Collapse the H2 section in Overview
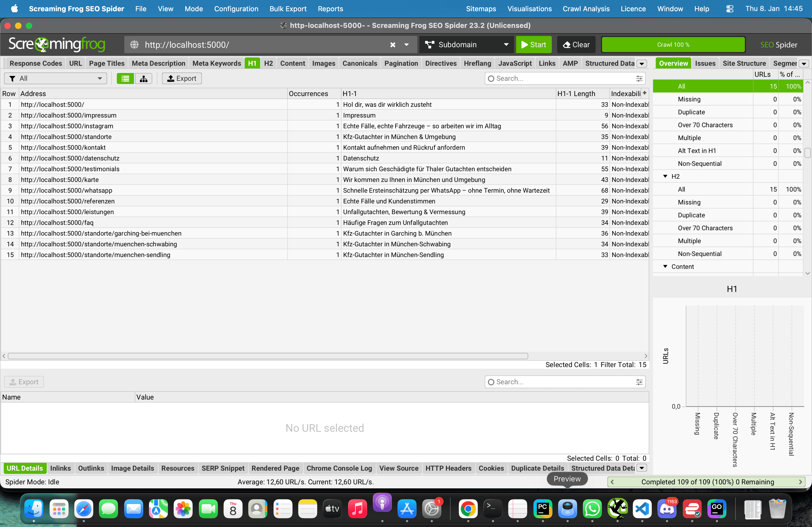 pos(665,176)
